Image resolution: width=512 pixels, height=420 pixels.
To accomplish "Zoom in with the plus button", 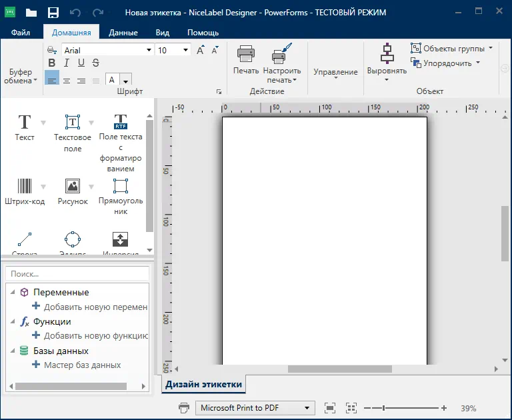I will (444, 407).
